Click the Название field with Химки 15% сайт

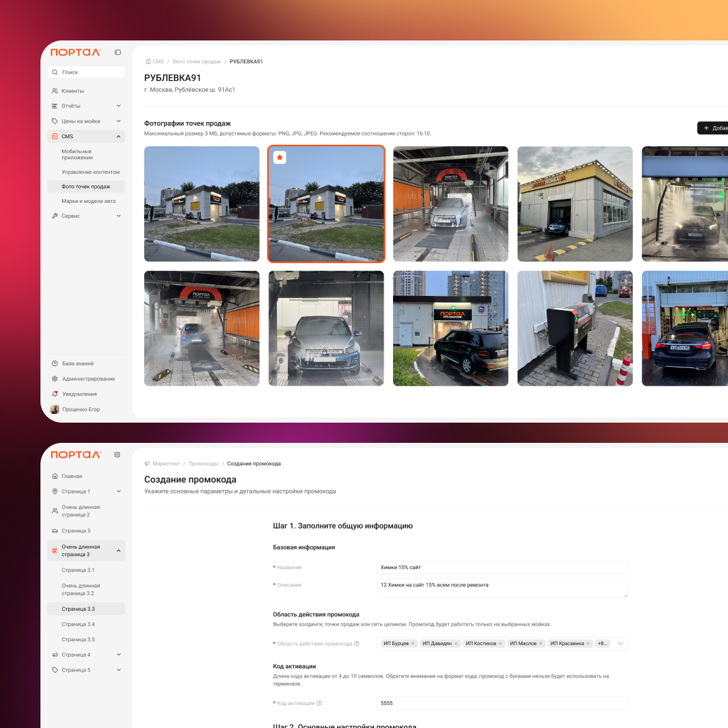pyautogui.click(x=502, y=568)
